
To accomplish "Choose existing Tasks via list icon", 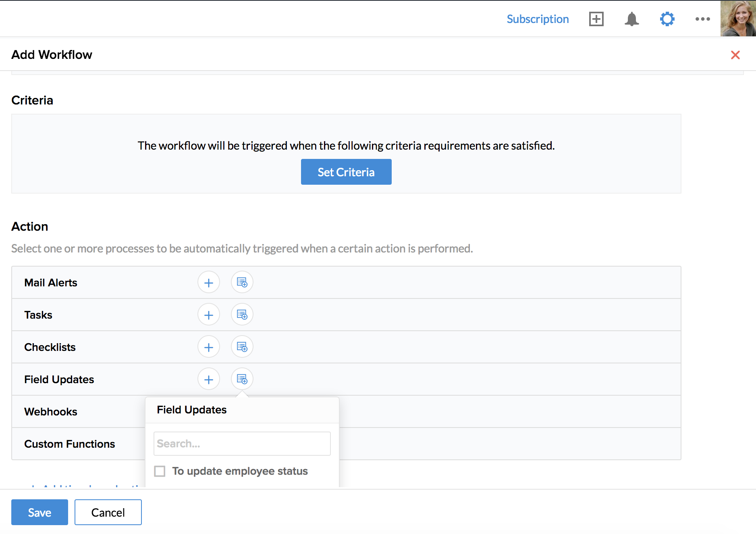I will click(x=242, y=315).
